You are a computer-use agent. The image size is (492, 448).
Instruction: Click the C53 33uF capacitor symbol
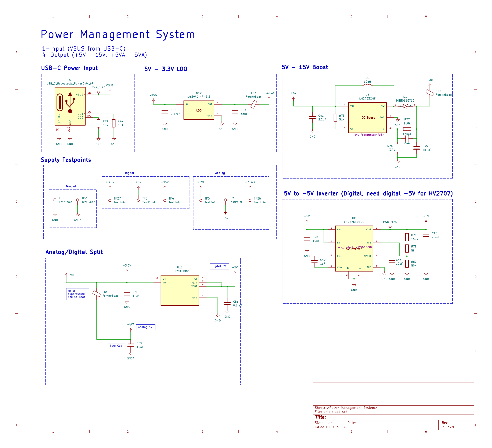pyautogui.click(x=235, y=112)
